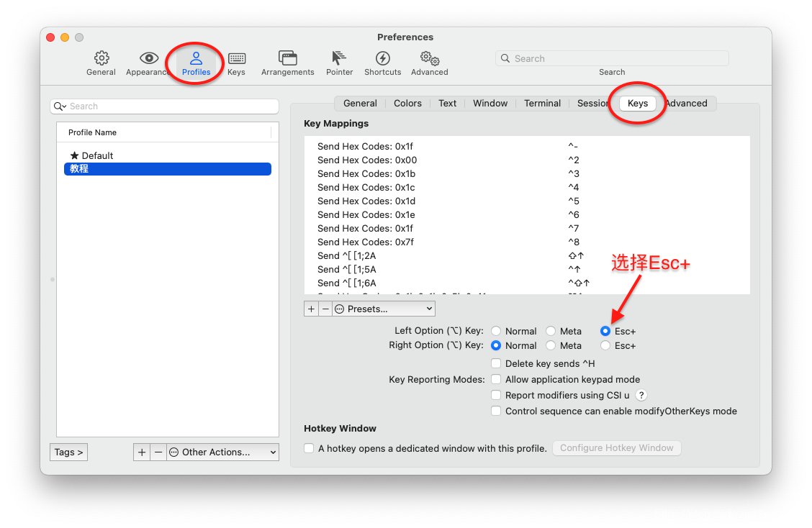The height and width of the screenshot is (528, 812).
Task: Open Pointer preferences icon
Action: 339,58
